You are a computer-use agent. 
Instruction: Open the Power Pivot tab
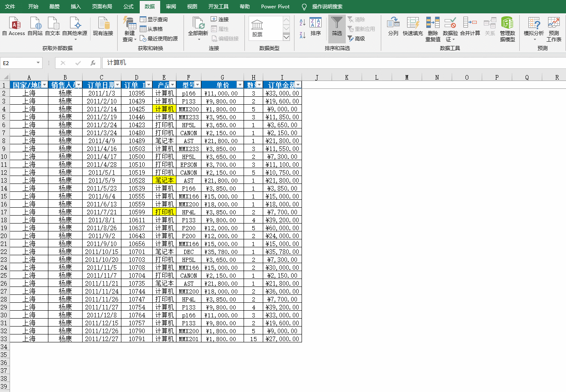(x=275, y=6)
